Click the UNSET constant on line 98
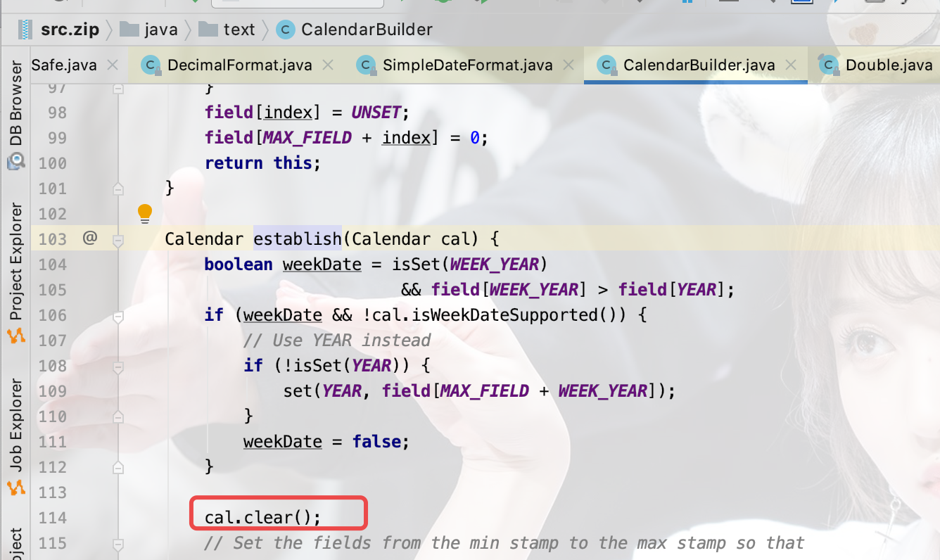Screen dimensions: 940x560 click(x=376, y=113)
